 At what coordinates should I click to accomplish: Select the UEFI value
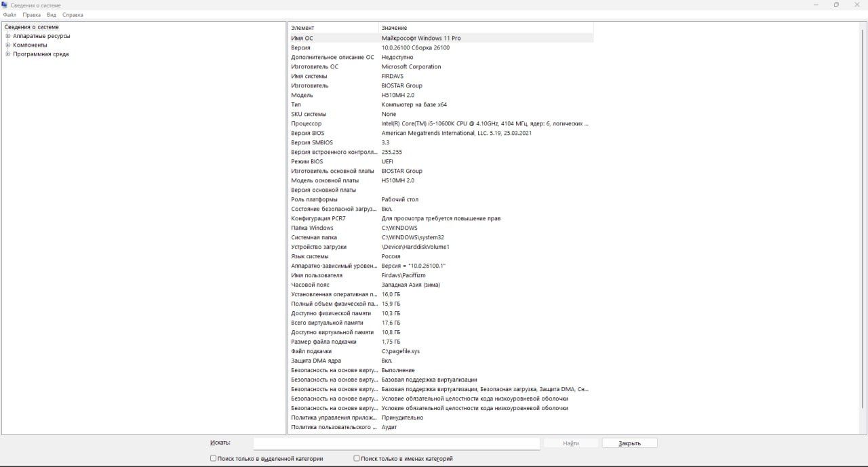tap(387, 161)
